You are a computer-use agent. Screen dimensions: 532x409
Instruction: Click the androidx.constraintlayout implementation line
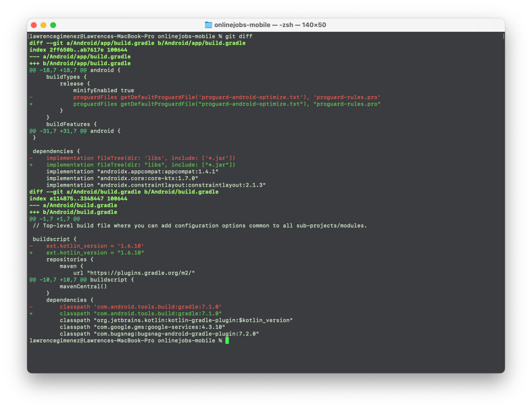pos(156,185)
